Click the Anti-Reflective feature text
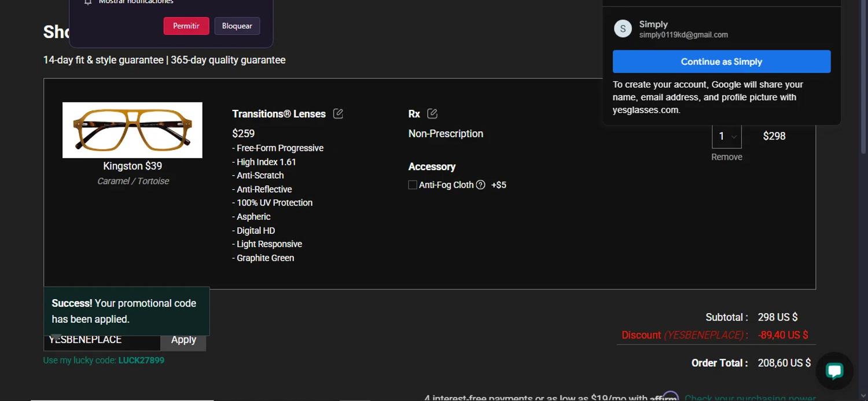The image size is (868, 401). (262, 189)
